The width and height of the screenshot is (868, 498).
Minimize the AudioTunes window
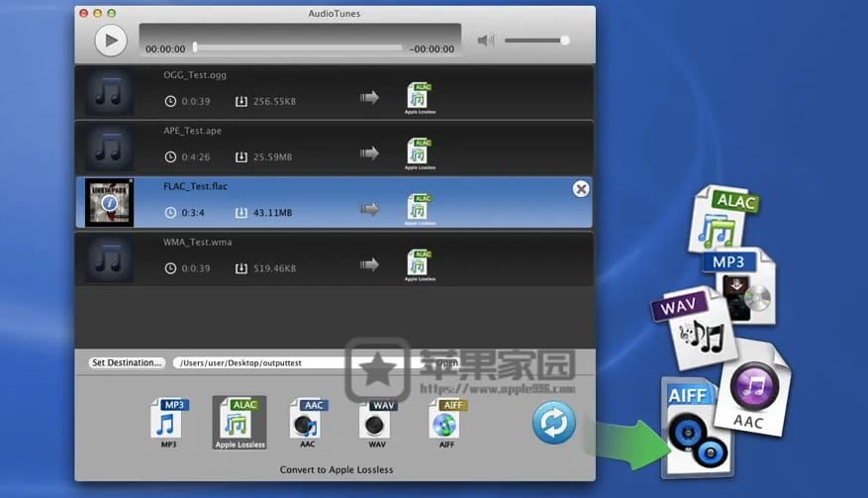click(97, 13)
